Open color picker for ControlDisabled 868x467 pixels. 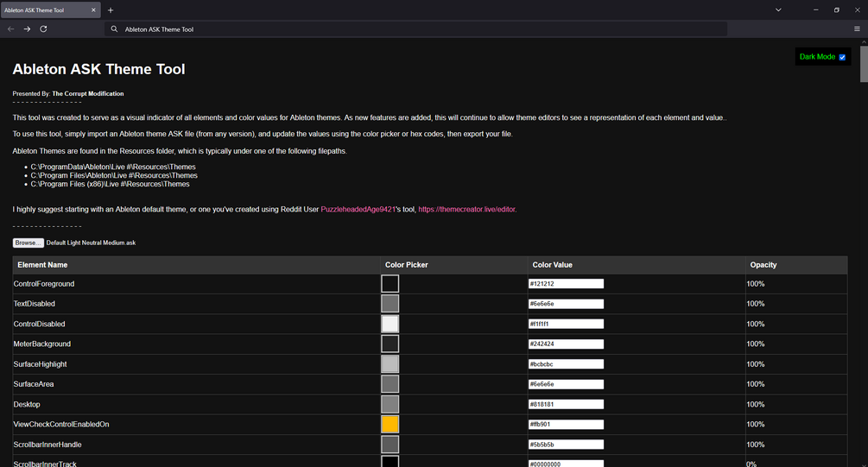pos(390,324)
